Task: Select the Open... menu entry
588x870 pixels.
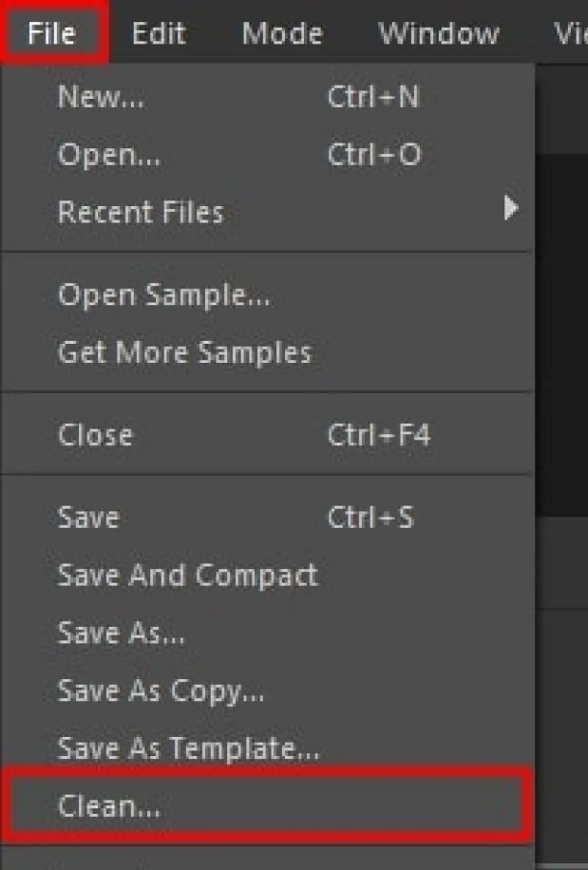Action: coord(108,155)
